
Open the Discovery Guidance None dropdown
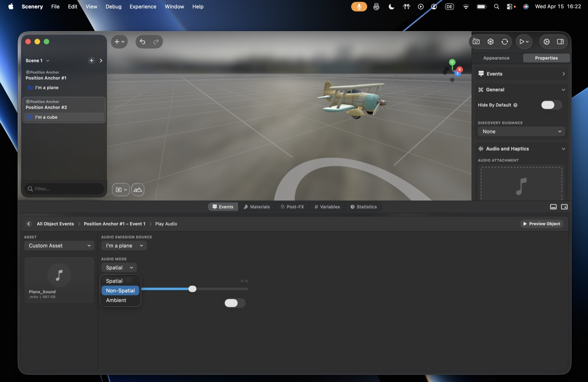(x=521, y=131)
